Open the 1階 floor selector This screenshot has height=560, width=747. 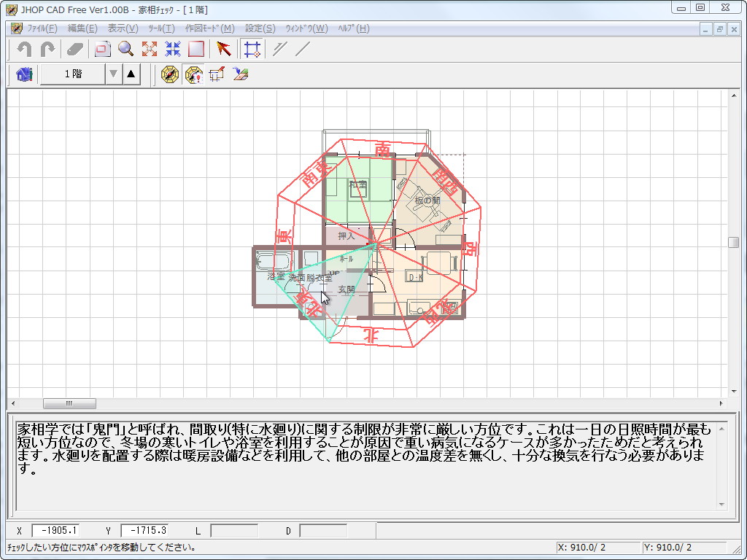coord(73,74)
